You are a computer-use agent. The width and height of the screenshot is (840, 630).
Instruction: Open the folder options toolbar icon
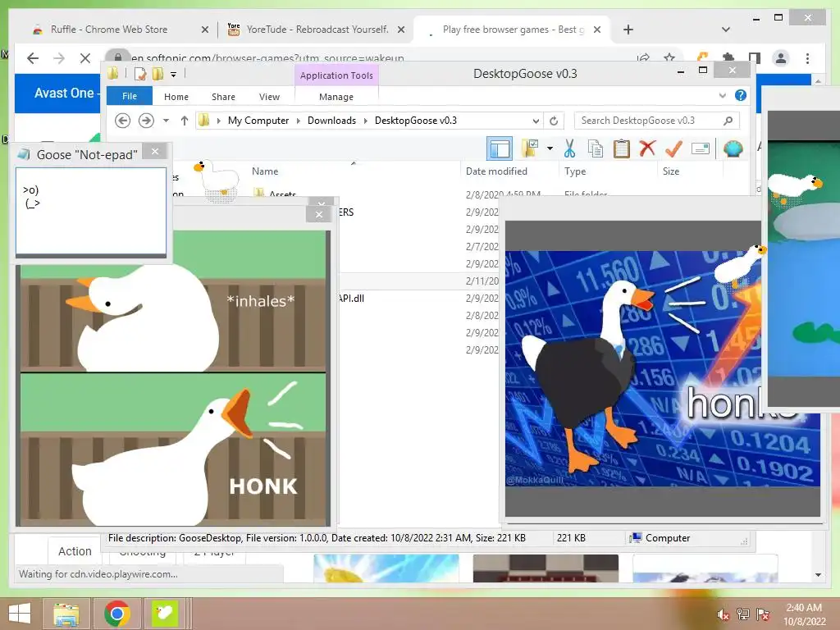530,148
